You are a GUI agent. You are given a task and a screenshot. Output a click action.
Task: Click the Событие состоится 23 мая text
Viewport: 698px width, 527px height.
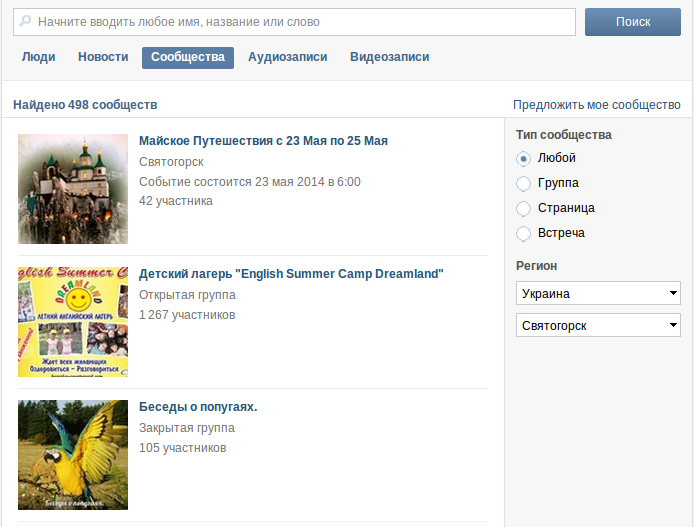250,182
